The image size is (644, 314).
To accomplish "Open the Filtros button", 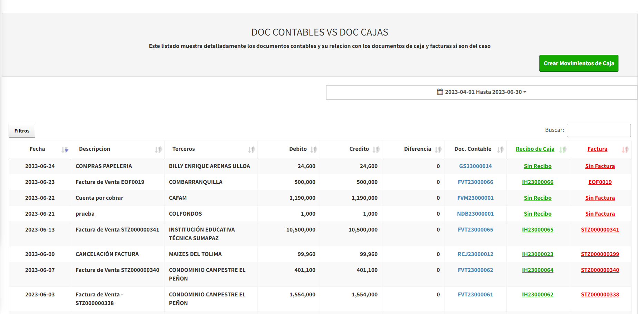I will (x=22, y=131).
